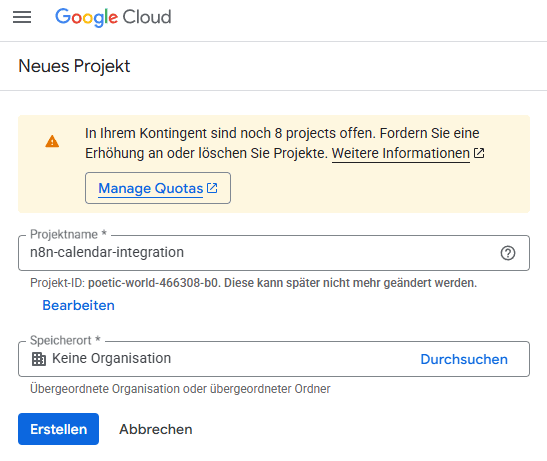This screenshot has height=461, width=547.
Task: Click Durchsuchen to browse Speicherort
Action: 464,359
